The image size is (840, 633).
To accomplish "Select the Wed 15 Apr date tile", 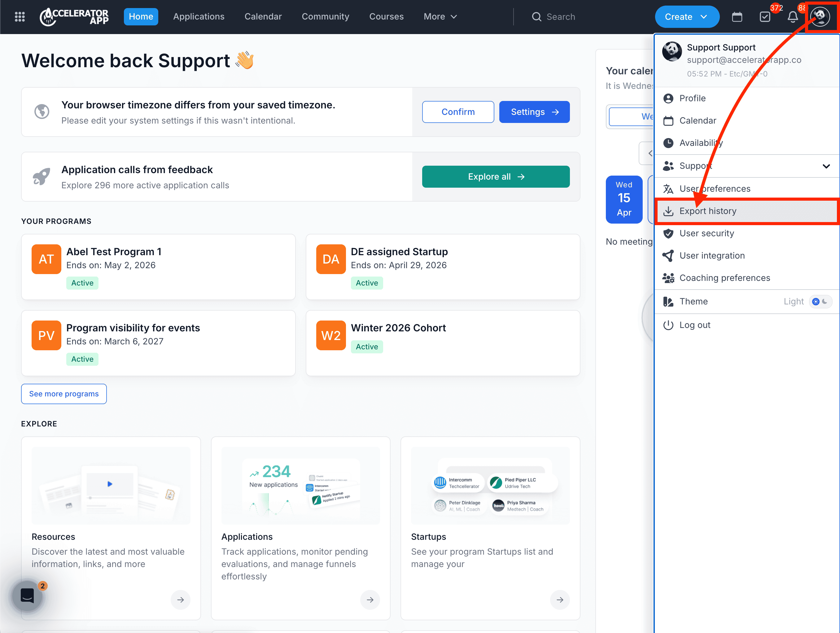I will click(x=623, y=199).
